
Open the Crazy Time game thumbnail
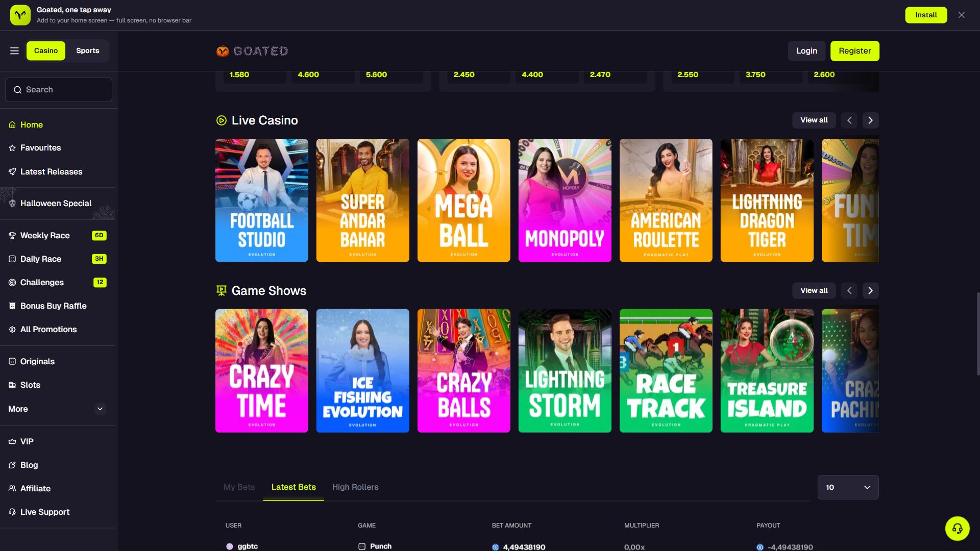[261, 371]
